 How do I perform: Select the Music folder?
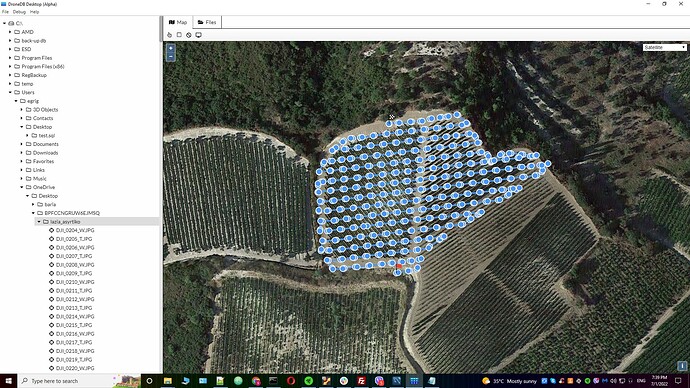click(x=40, y=179)
